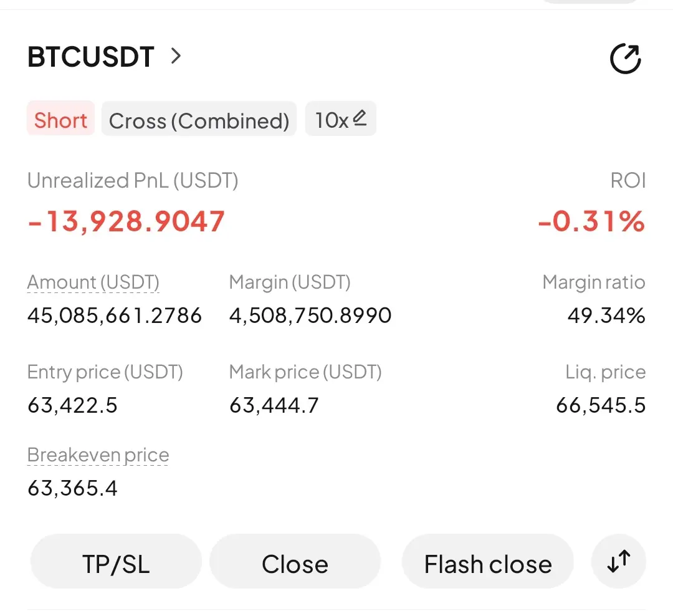Tap the Unrealized PnL value -13,928.9047
This screenshot has height=616, width=673.
pyautogui.click(x=126, y=221)
